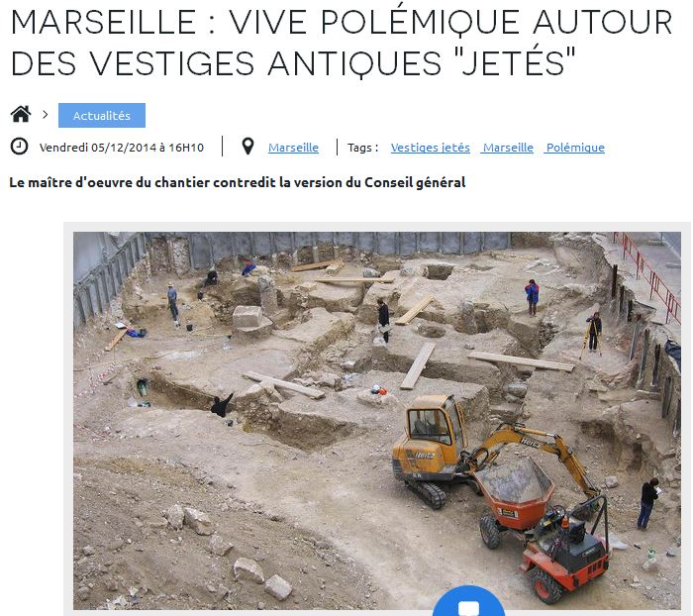693x616 pixels.
Task: Click the clock icon beside the date
Action: coord(19,147)
